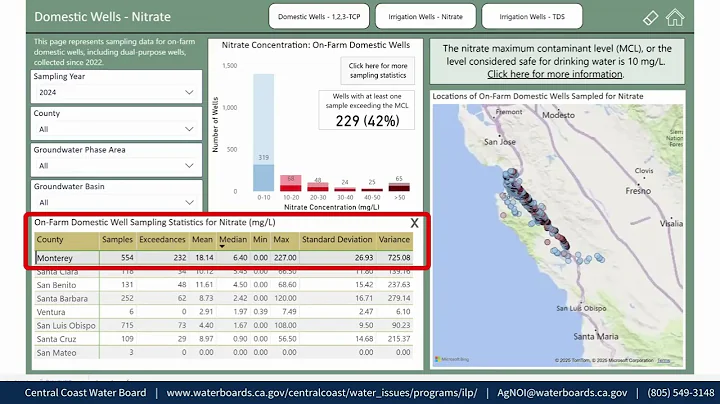Open the Sampling Year dropdown

[117, 92]
